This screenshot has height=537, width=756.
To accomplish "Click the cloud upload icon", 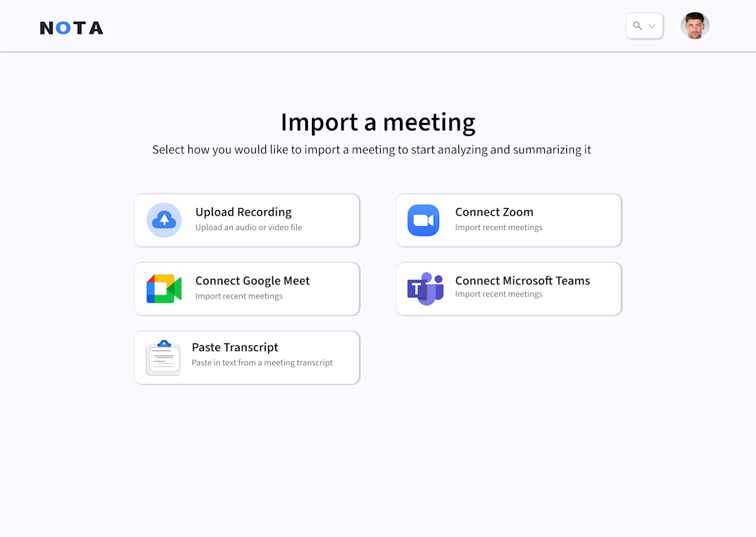I will click(x=164, y=220).
